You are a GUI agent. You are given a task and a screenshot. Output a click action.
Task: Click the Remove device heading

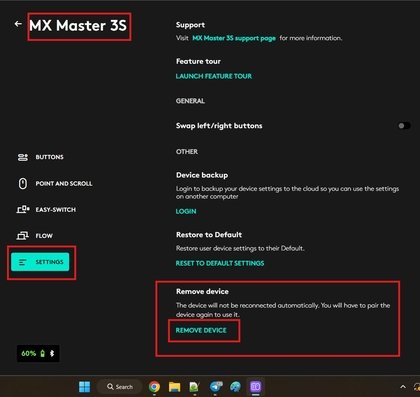[x=202, y=291]
